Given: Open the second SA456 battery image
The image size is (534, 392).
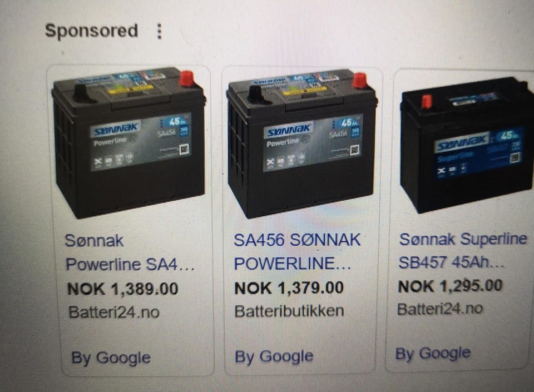Looking at the screenshot, I should [x=302, y=143].
